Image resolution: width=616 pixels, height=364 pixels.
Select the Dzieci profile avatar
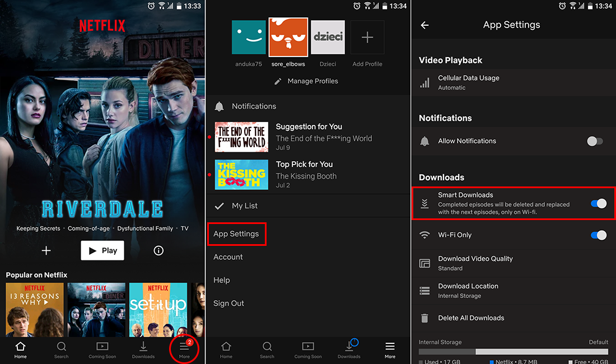point(328,38)
